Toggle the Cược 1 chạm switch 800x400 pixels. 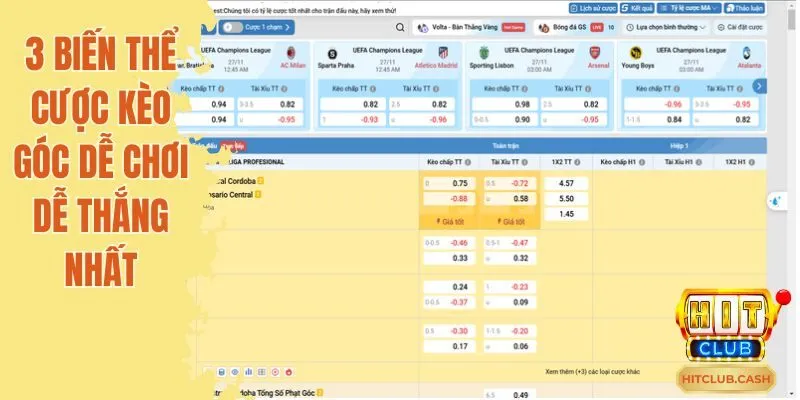pos(231,28)
